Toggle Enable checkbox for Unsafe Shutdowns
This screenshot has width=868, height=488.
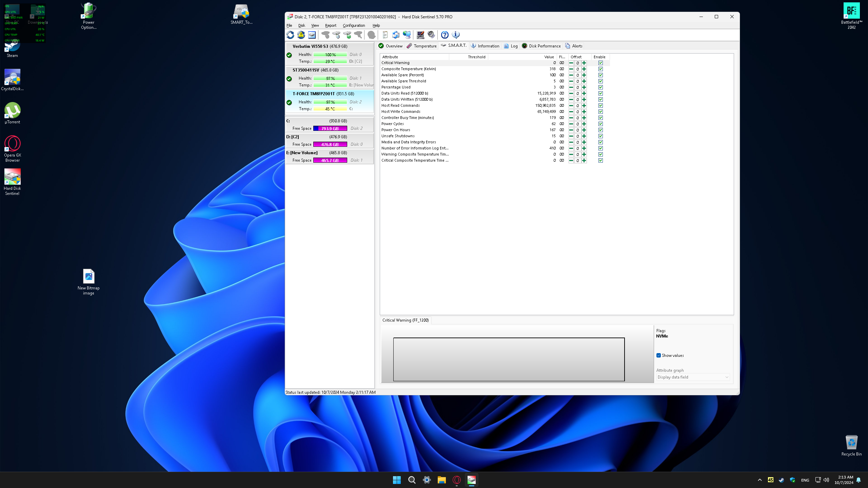(x=600, y=136)
